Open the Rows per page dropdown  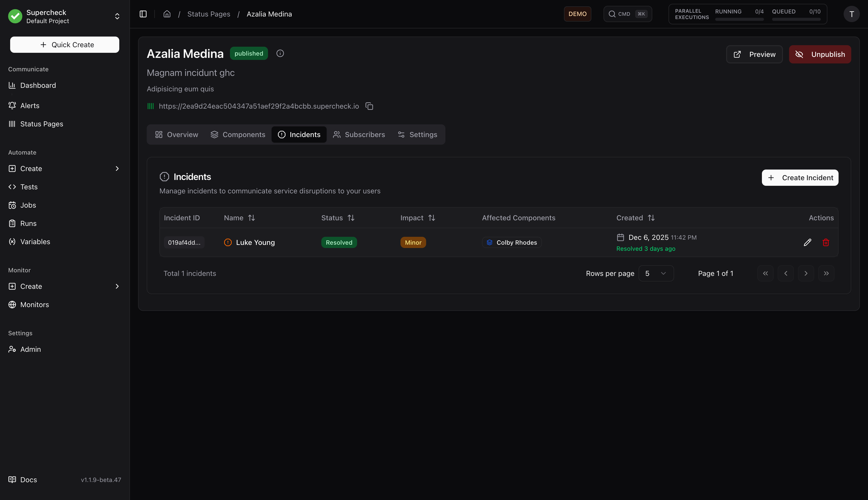tap(656, 273)
